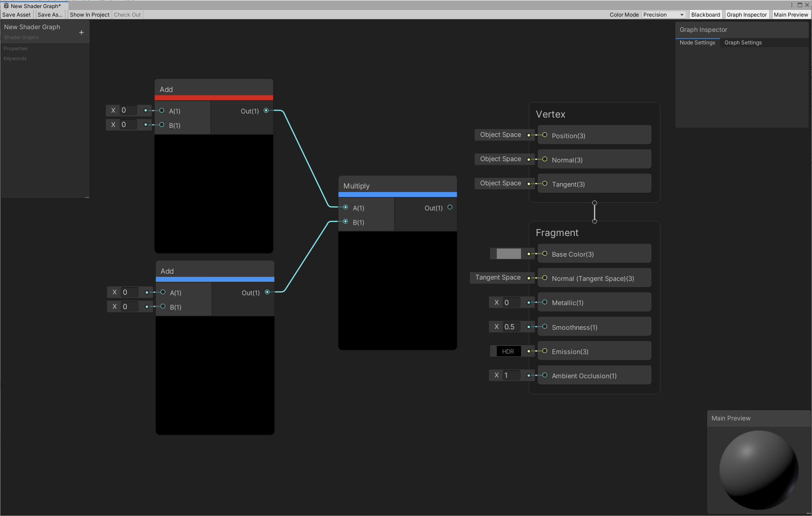This screenshot has height=516, width=812.
Task: Click the Show In Project button
Action: 89,15
